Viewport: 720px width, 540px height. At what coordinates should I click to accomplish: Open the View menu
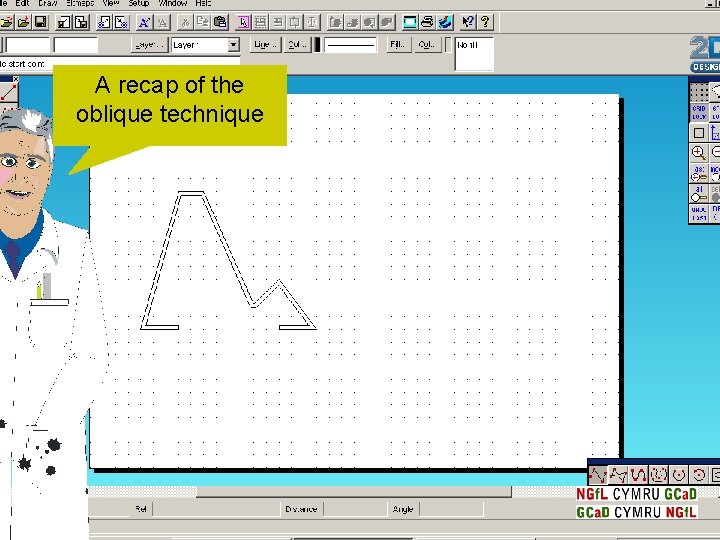[111, 3]
